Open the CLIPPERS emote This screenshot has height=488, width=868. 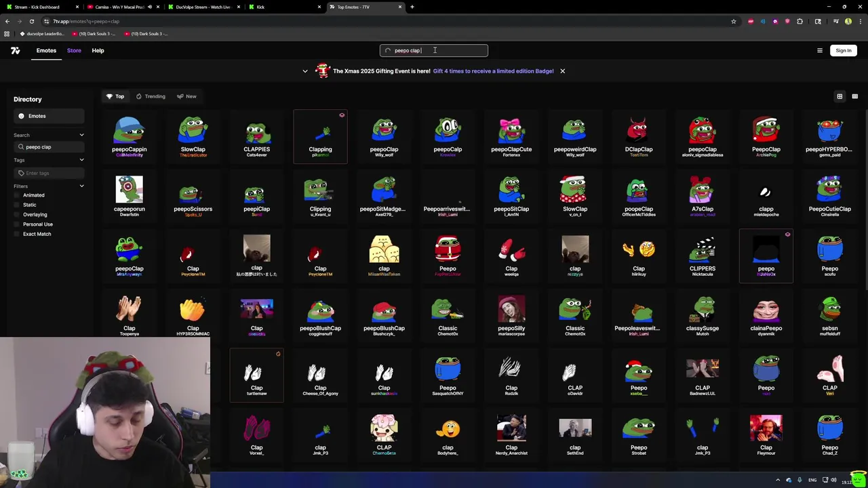coord(703,256)
